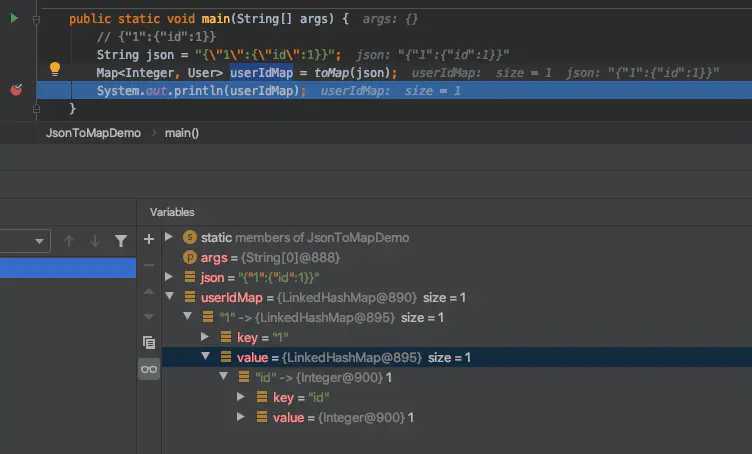Image resolution: width=752 pixels, height=454 pixels.
Task: Click the New Watch plus icon
Action: [x=149, y=239]
